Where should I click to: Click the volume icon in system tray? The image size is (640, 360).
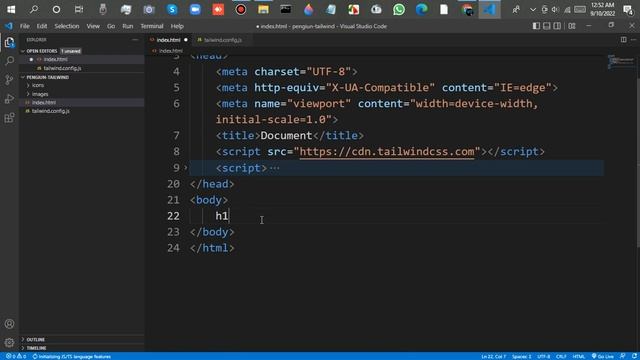click(x=555, y=9)
